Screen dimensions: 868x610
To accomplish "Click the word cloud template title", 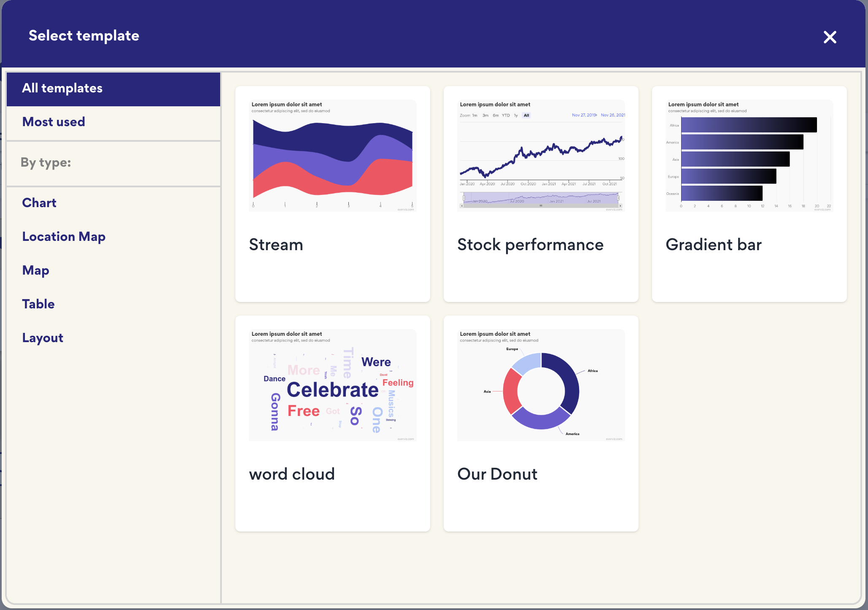I will [x=292, y=475].
